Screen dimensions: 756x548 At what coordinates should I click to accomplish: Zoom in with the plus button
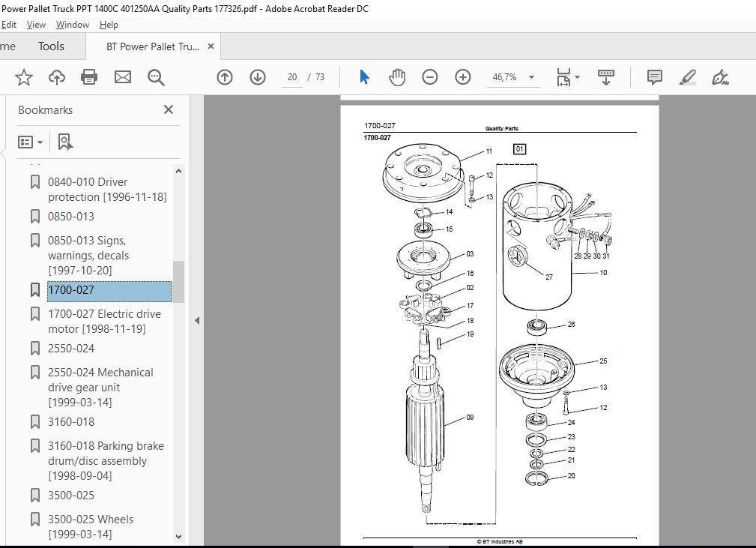pos(463,77)
